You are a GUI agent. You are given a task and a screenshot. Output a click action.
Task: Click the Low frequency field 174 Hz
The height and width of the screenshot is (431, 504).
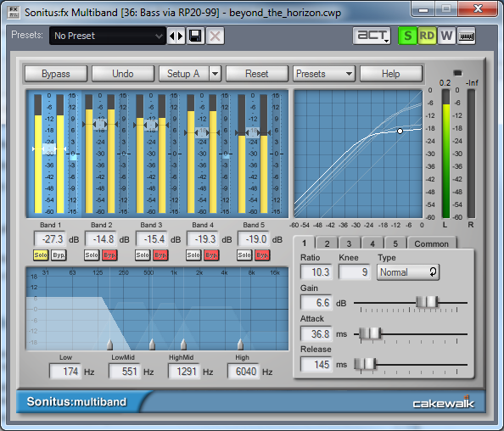[x=65, y=372]
